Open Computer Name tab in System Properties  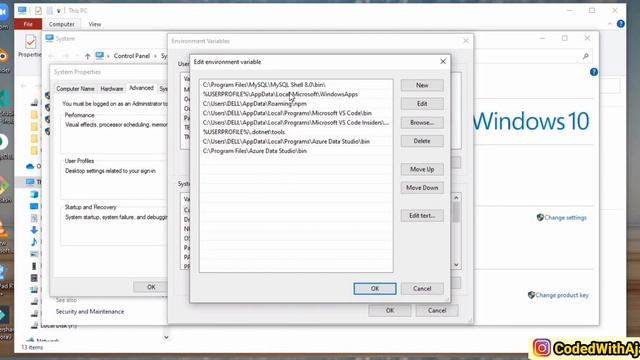point(75,89)
